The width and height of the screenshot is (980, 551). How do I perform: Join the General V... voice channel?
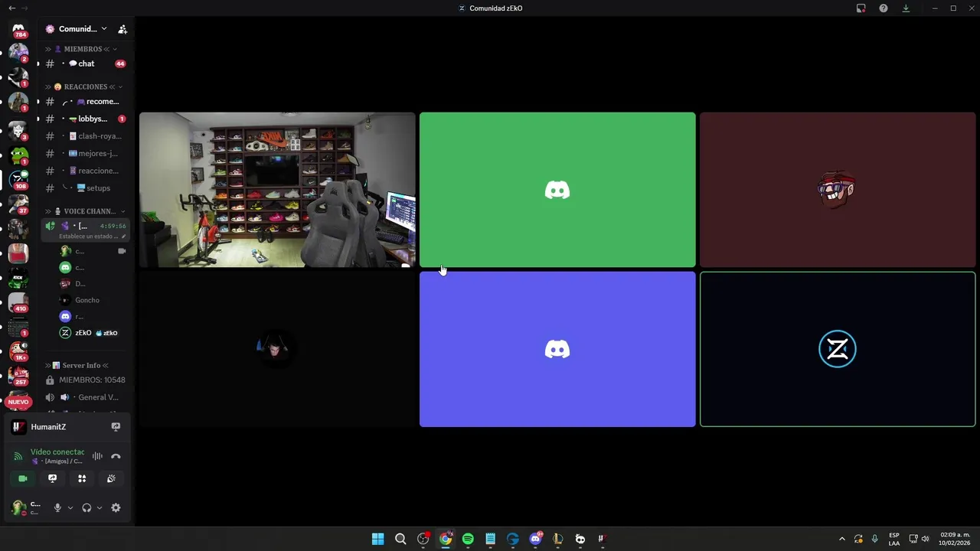86,397
